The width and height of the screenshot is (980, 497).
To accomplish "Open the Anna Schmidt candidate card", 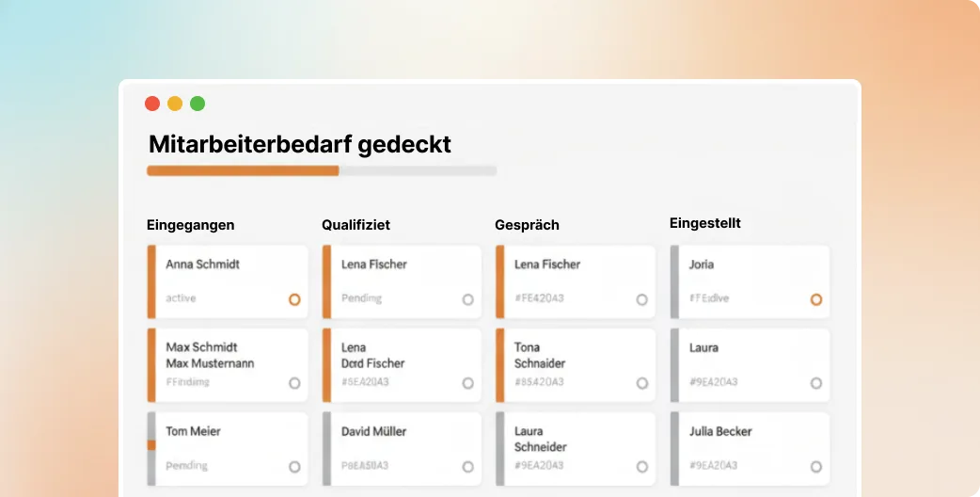I will (228, 281).
